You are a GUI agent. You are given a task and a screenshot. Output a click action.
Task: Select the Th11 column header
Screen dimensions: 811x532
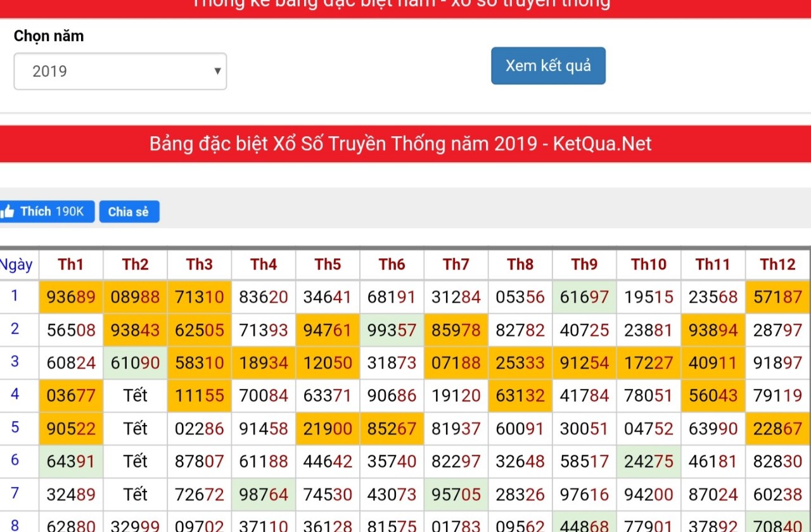click(x=713, y=264)
